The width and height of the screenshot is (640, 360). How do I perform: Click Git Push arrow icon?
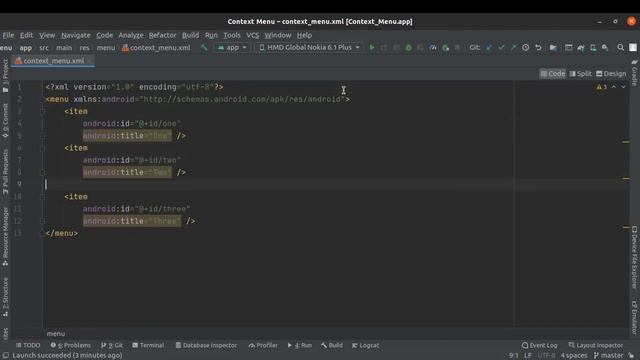pyautogui.click(x=513, y=48)
